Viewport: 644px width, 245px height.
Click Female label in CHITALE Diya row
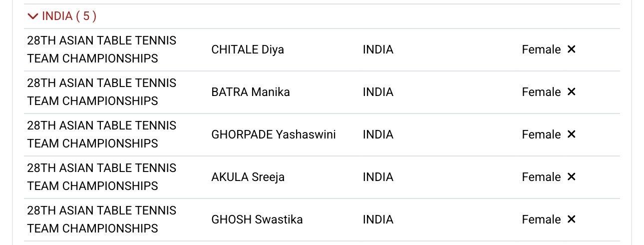coord(541,49)
